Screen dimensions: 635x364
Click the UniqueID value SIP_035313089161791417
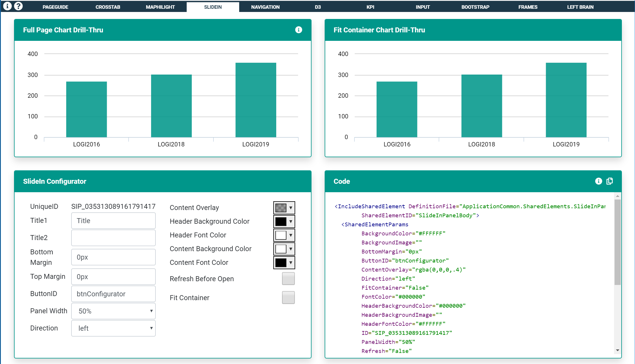click(x=113, y=206)
